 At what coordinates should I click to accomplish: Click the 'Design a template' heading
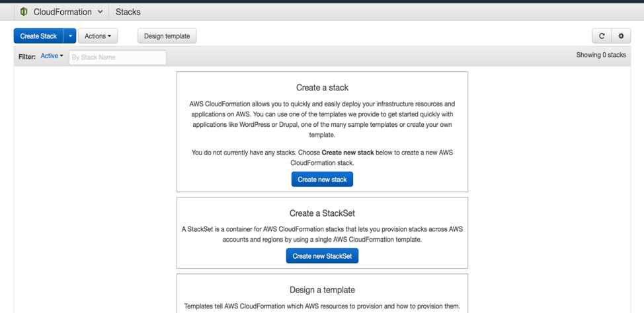point(322,290)
